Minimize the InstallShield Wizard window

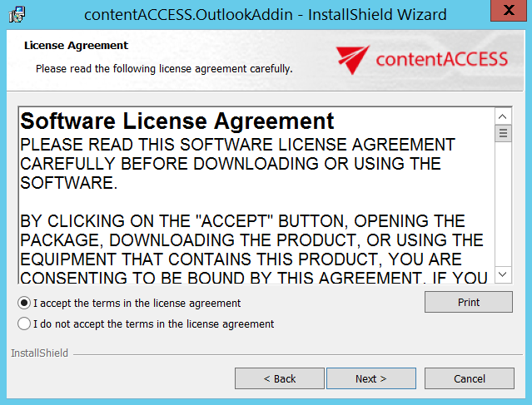[470, 13]
